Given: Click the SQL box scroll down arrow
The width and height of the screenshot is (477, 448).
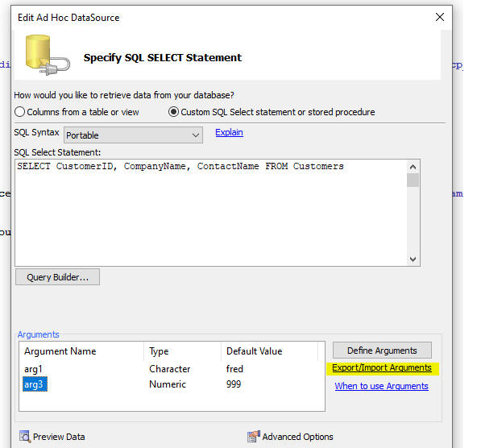Looking at the screenshot, I should point(413,259).
